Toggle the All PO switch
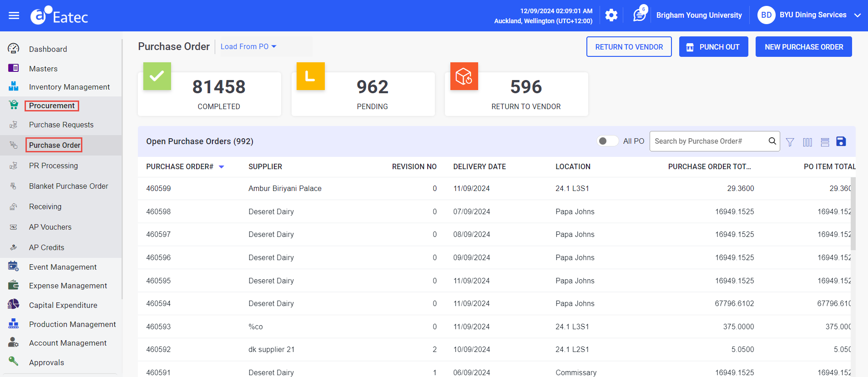 pos(607,141)
